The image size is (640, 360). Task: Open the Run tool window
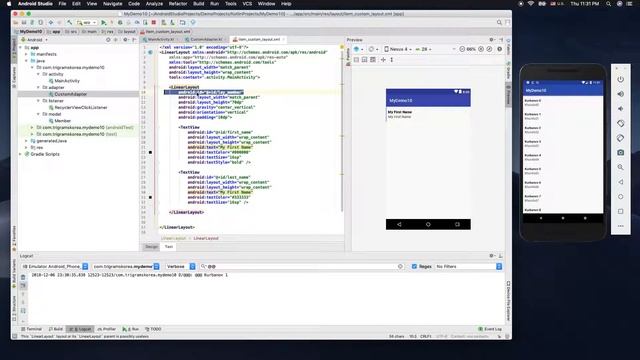(x=131, y=329)
